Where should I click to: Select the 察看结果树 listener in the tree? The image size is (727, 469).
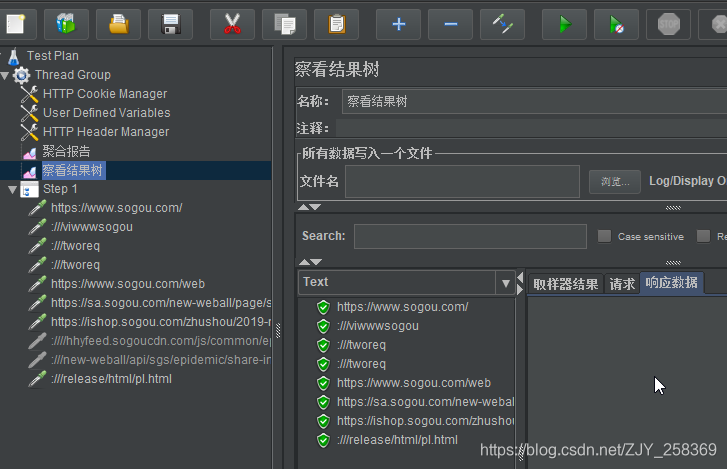72,170
